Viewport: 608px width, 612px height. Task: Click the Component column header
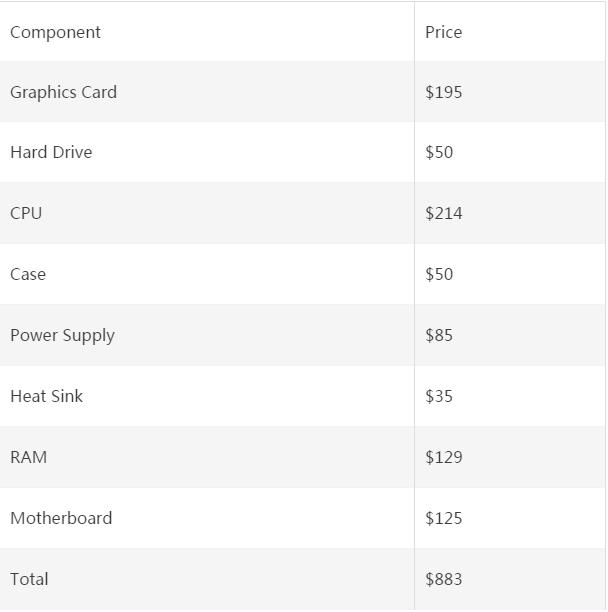[56, 32]
